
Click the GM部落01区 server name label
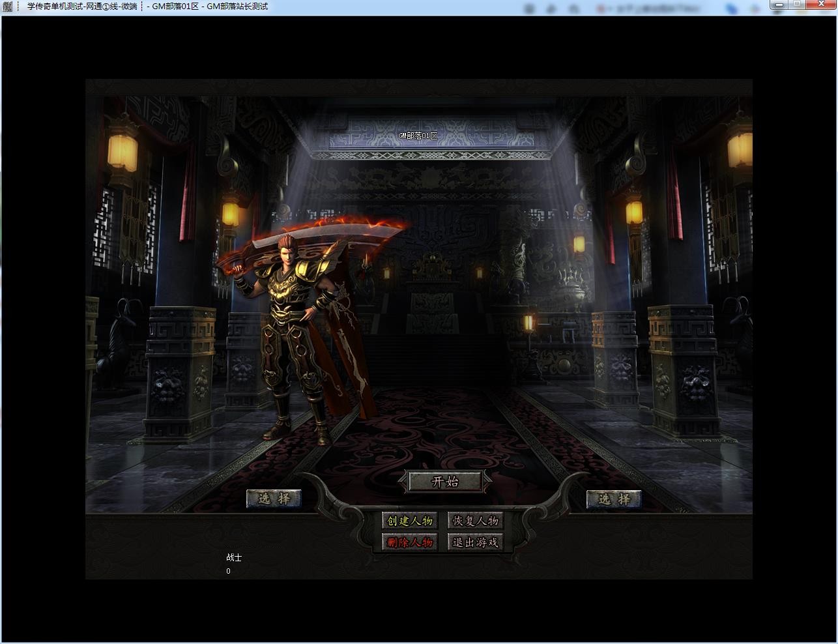tap(418, 136)
